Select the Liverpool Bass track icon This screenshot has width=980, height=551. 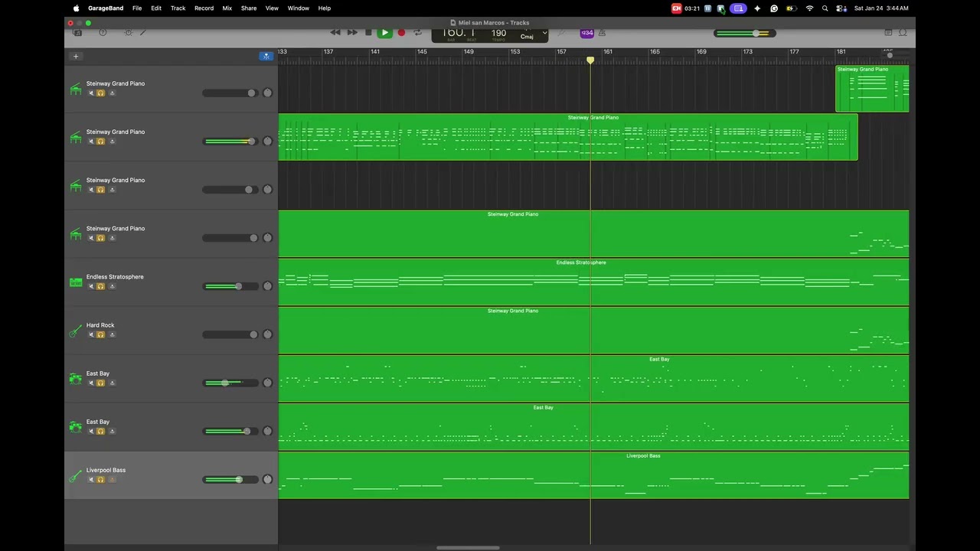click(x=76, y=476)
